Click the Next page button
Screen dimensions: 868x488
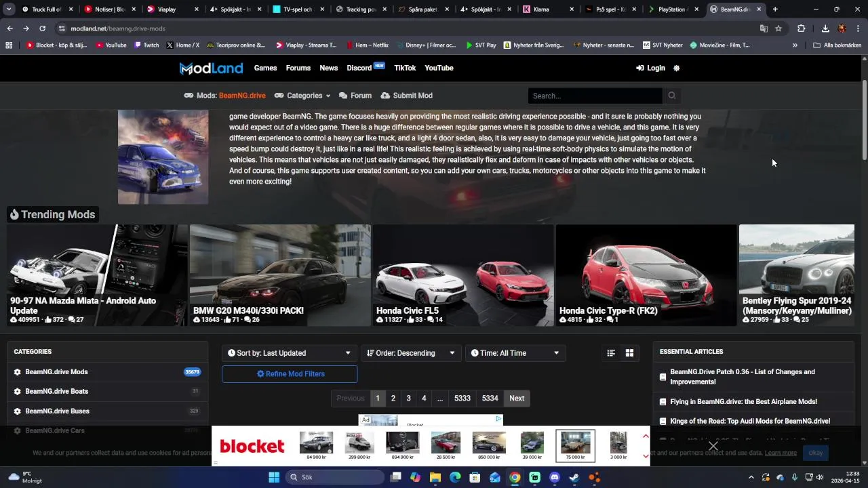click(x=517, y=399)
